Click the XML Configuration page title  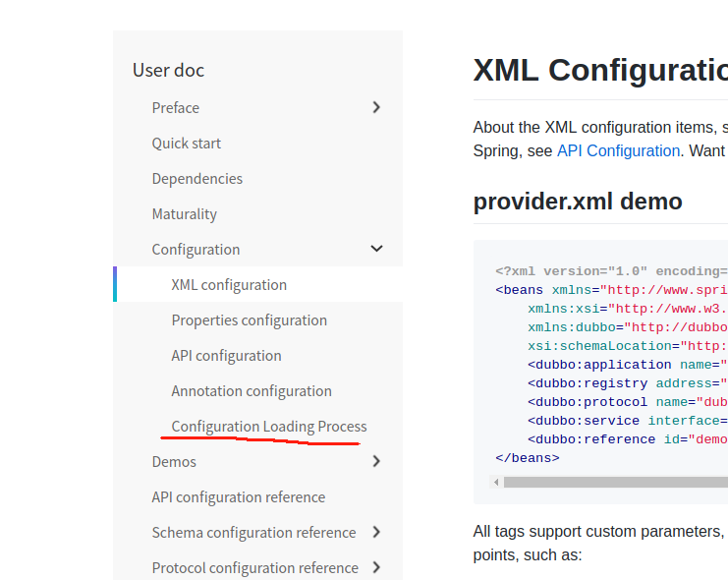tap(600, 70)
